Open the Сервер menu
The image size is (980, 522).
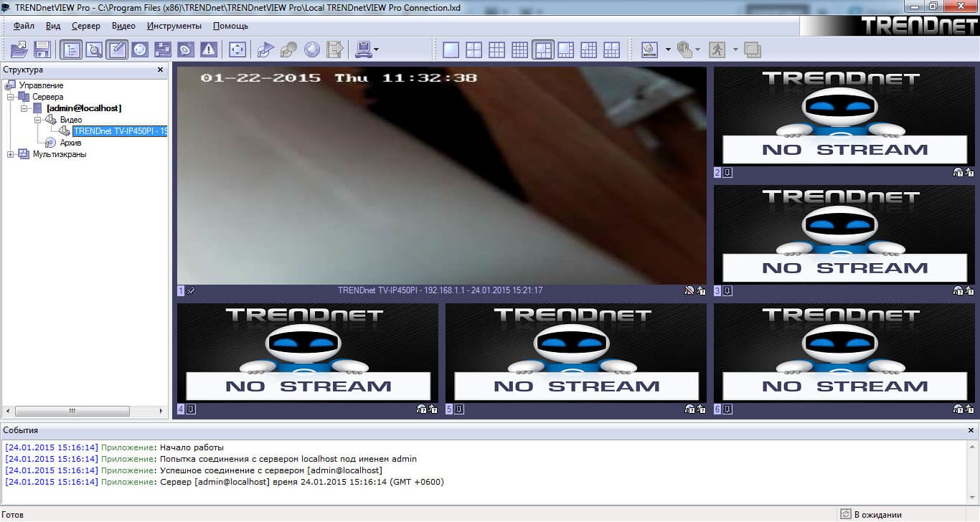point(86,26)
